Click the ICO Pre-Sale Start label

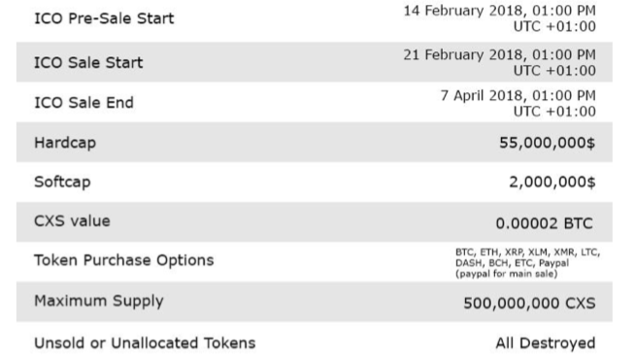pos(104,18)
